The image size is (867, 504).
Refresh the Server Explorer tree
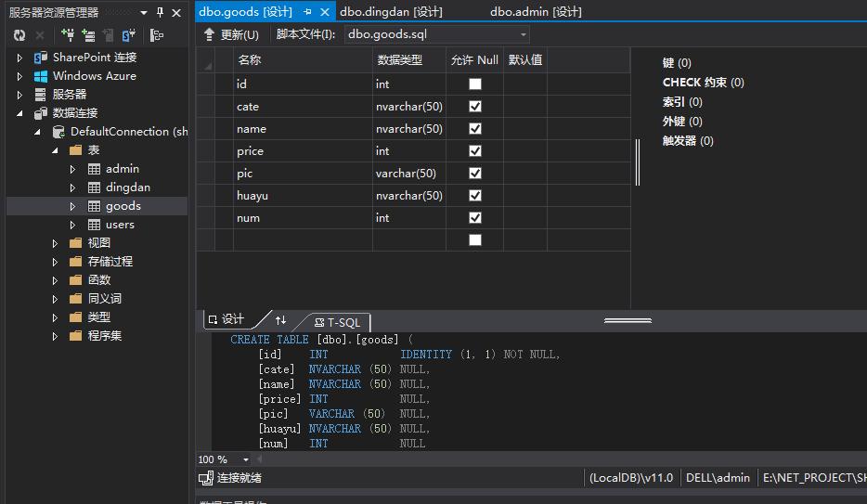19,35
